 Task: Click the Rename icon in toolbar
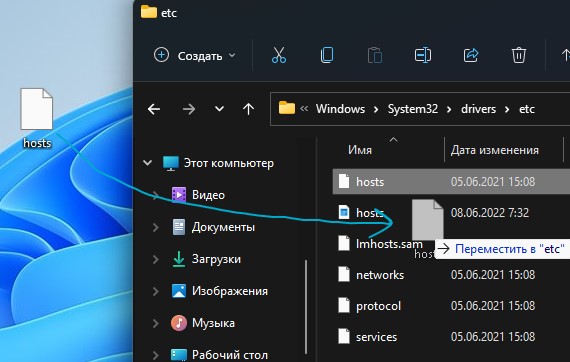point(423,56)
